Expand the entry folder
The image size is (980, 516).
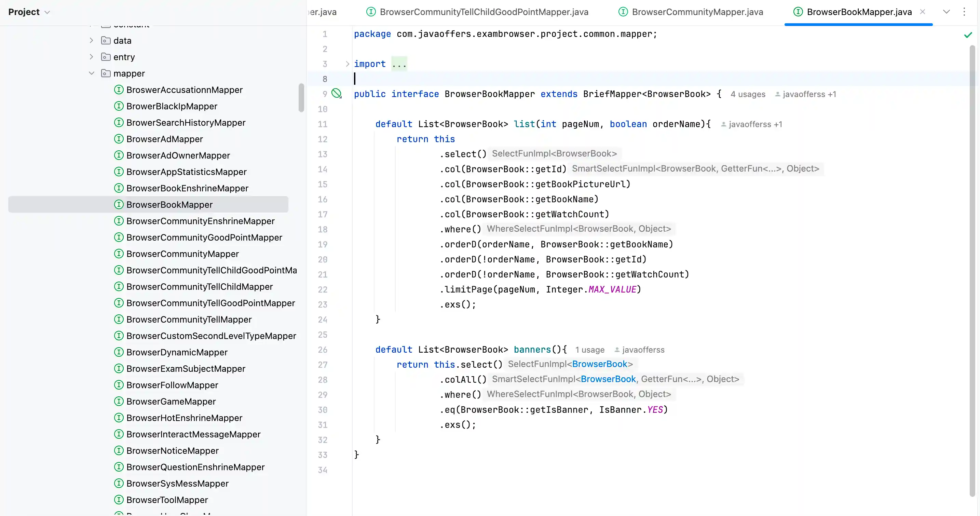tap(91, 57)
